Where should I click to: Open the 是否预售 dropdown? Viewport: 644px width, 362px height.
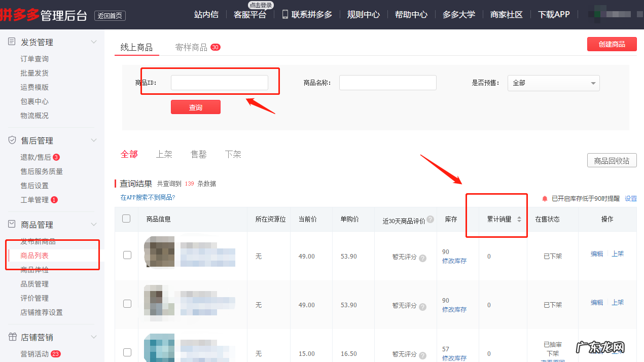(553, 83)
